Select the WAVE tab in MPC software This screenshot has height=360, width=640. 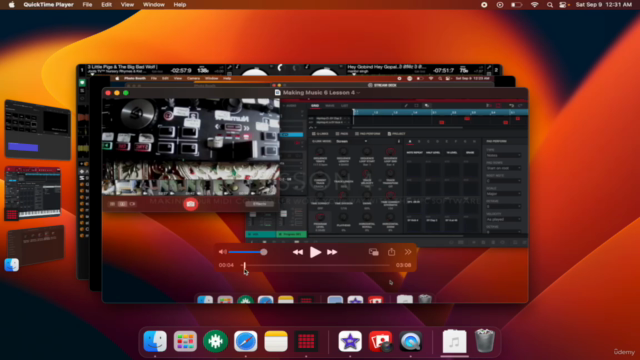tap(330, 106)
